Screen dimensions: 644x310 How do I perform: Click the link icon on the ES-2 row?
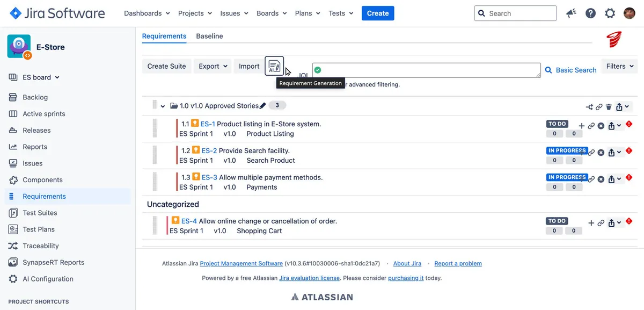591,153
